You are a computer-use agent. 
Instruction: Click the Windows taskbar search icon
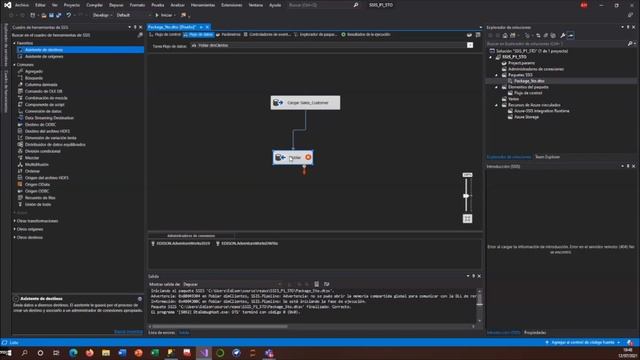[24, 353]
